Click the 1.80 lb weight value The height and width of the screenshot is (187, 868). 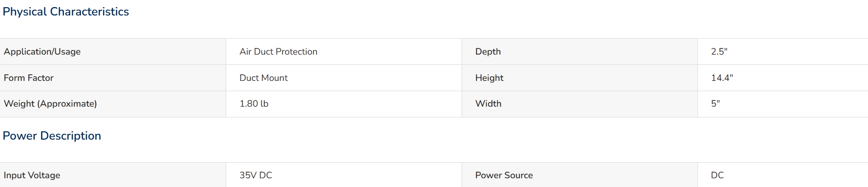pyautogui.click(x=254, y=104)
